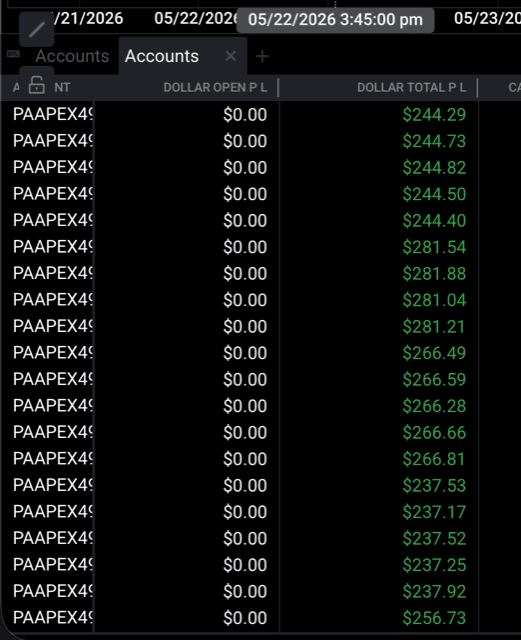
Task: Select total P L value $281.54
Action: [434, 247]
